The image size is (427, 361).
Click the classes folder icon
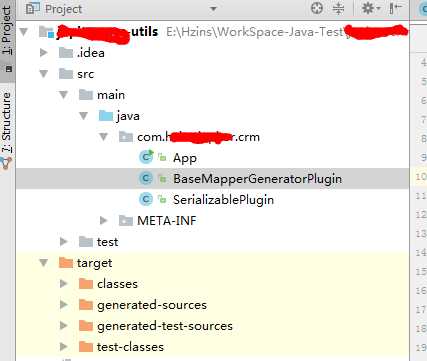coord(86,283)
